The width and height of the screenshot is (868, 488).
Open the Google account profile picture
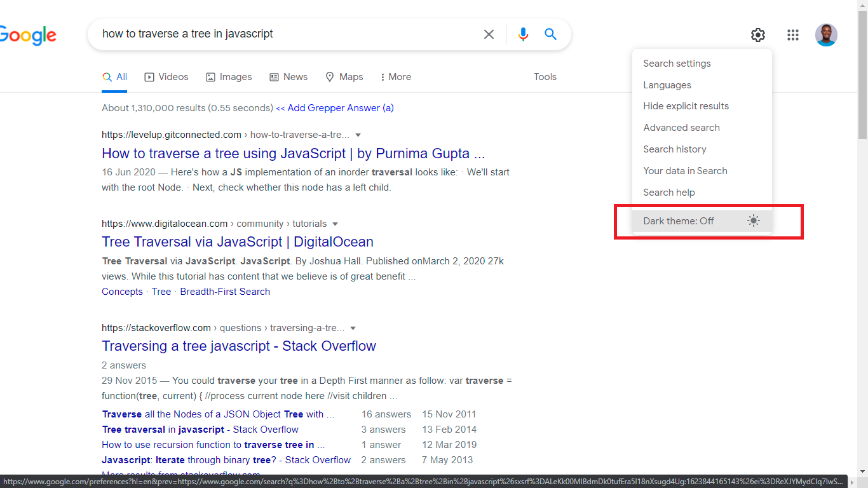click(x=826, y=35)
